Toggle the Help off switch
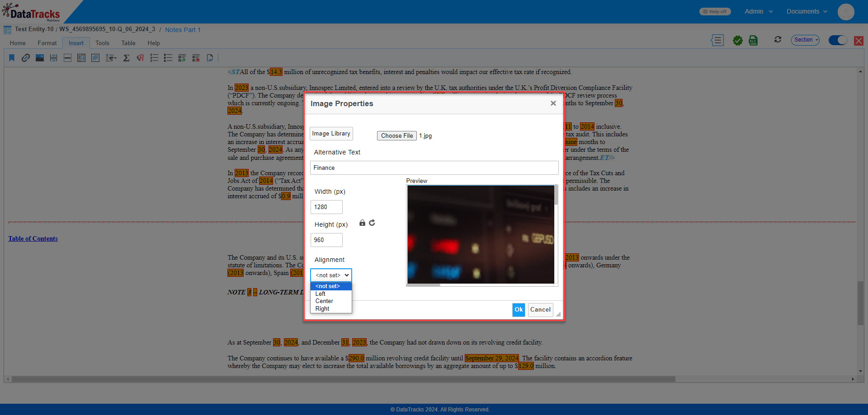868x415 pixels. (715, 12)
